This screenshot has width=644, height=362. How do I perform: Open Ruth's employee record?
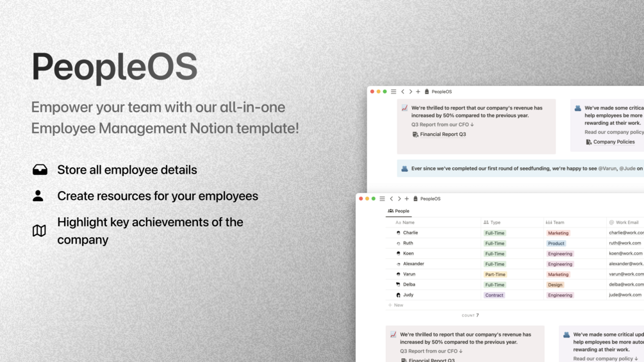[408, 243]
